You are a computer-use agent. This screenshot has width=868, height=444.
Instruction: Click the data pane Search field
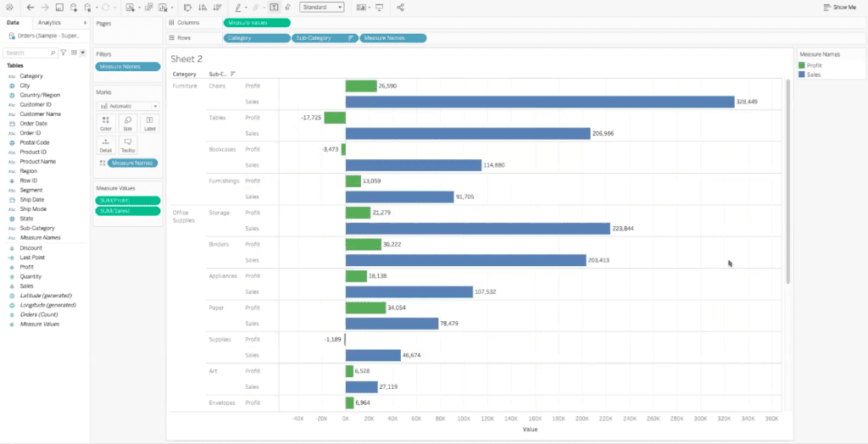pyautogui.click(x=30, y=53)
